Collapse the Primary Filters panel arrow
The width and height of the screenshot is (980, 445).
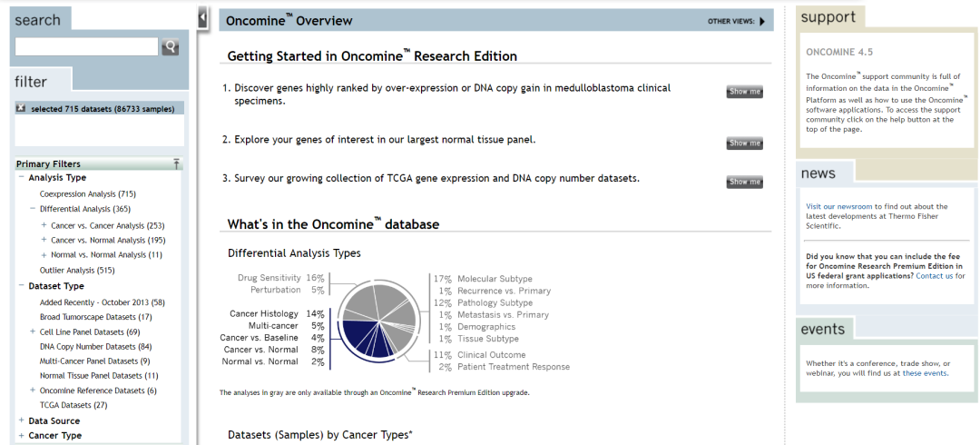point(176,164)
